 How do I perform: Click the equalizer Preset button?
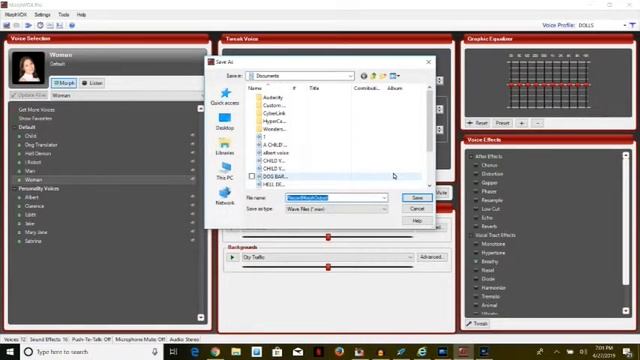tap(502, 123)
